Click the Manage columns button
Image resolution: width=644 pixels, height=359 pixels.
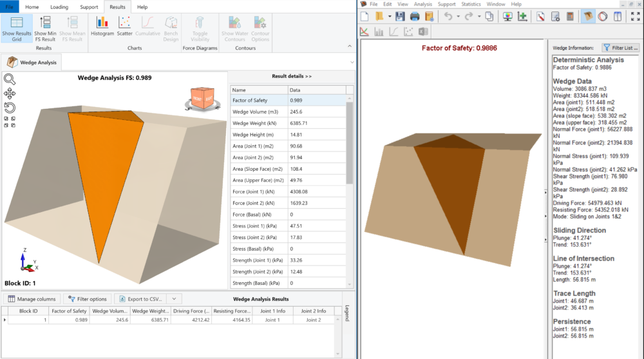(33, 299)
